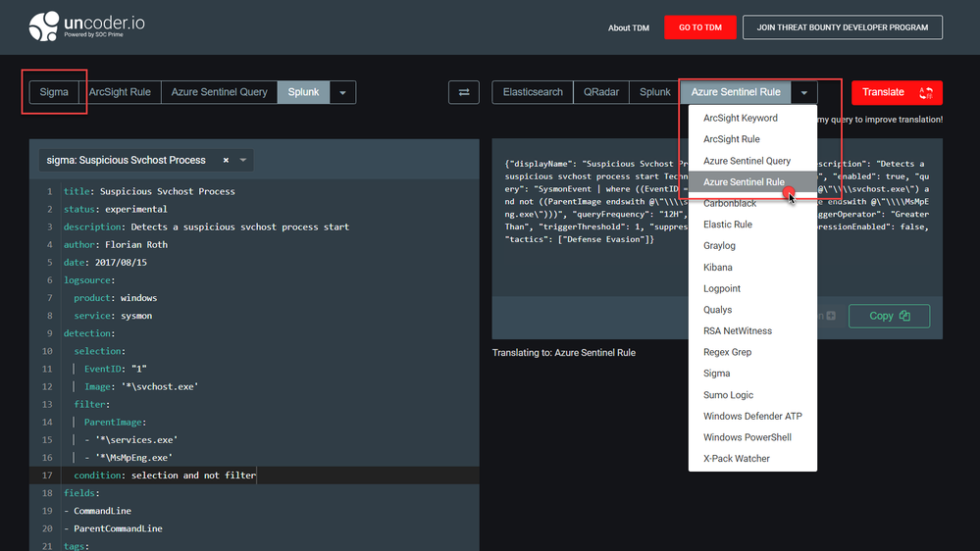Choose X-Pack Watcher from dropdown list
The image size is (980, 551).
[752, 459]
